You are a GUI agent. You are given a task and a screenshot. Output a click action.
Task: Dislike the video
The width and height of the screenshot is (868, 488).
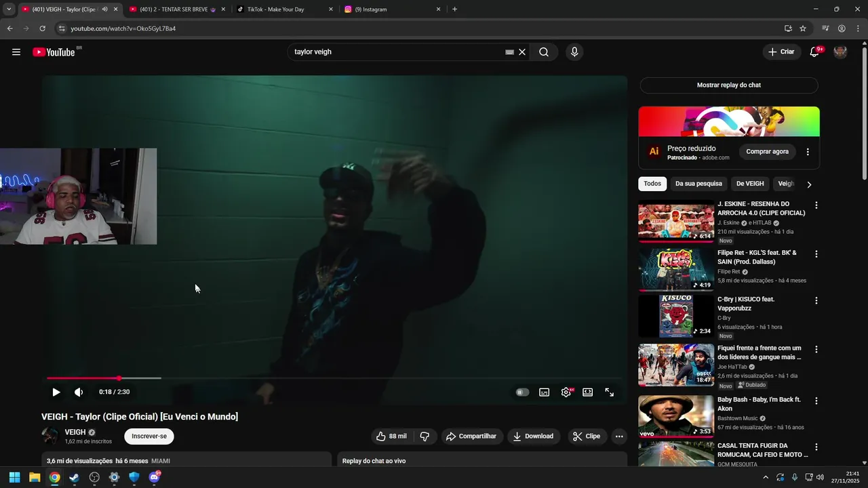(x=425, y=436)
